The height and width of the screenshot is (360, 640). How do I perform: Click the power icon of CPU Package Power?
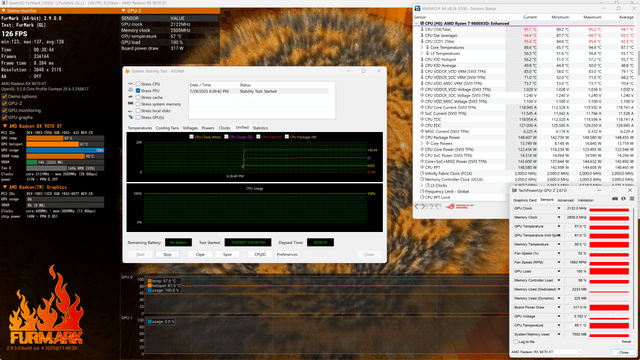pos(422,138)
